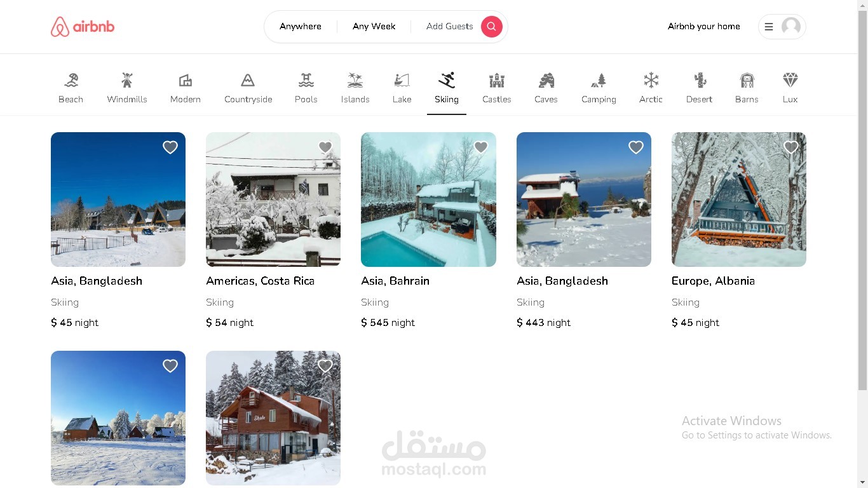
Task: Favorite the Europe, Albania listing heart
Action: [791, 147]
